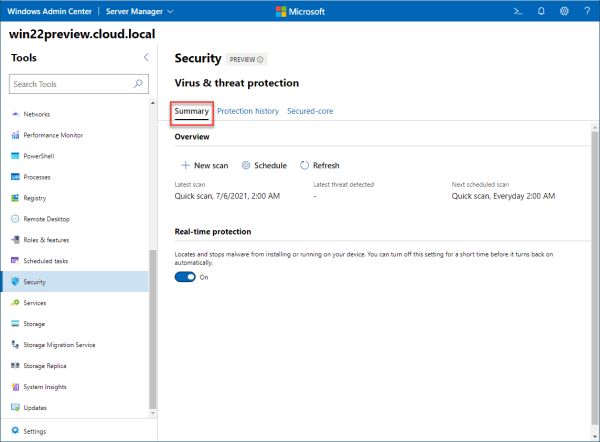Click the search magnifier icon in Search Tools

tap(138, 83)
